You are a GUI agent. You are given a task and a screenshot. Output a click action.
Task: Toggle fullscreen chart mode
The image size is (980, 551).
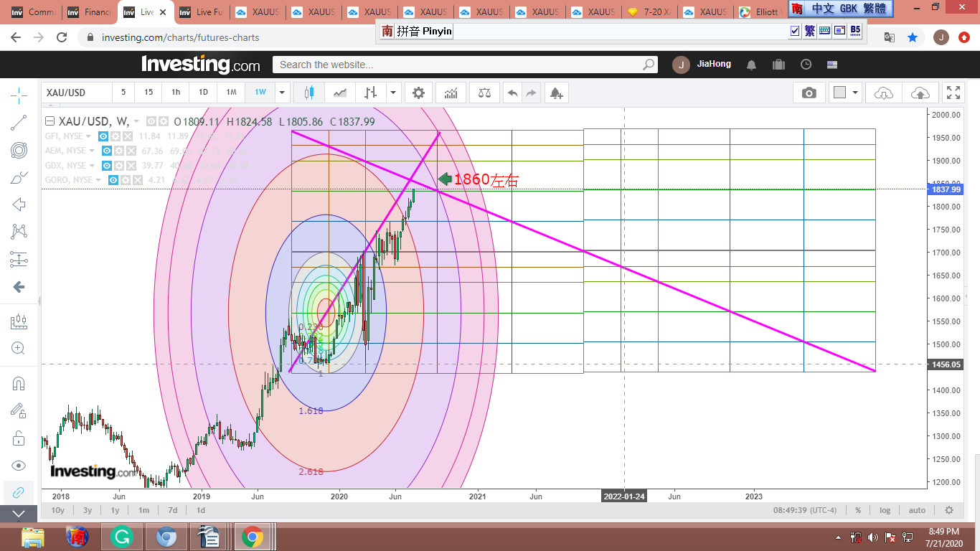pos(953,93)
